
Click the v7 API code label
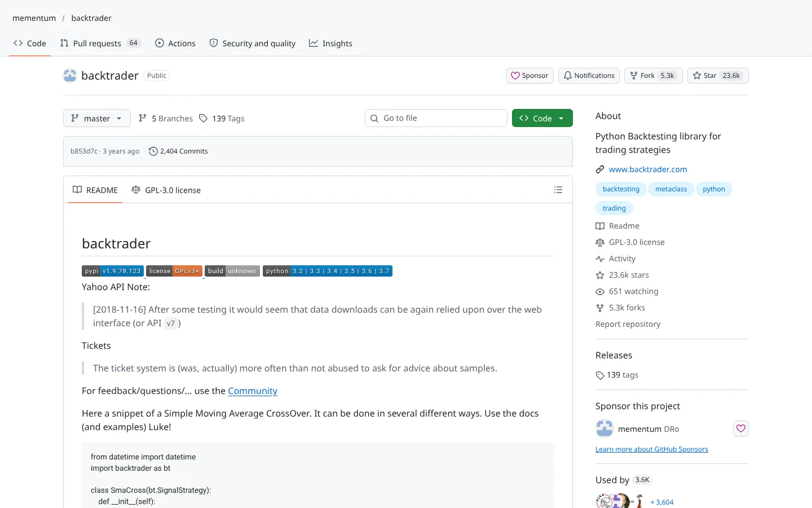click(x=171, y=323)
